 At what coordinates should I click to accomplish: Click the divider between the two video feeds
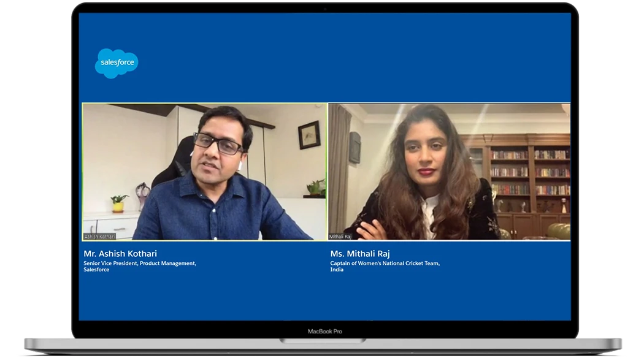pos(326,172)
